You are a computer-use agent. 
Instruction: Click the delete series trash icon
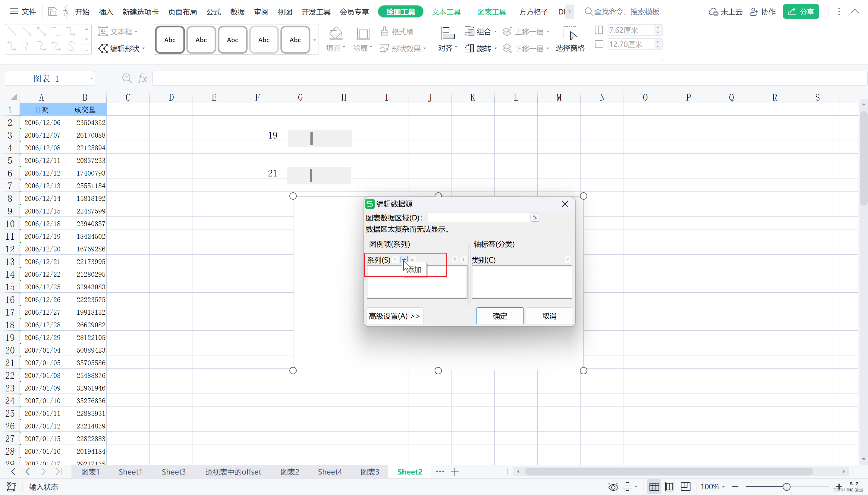413,260
